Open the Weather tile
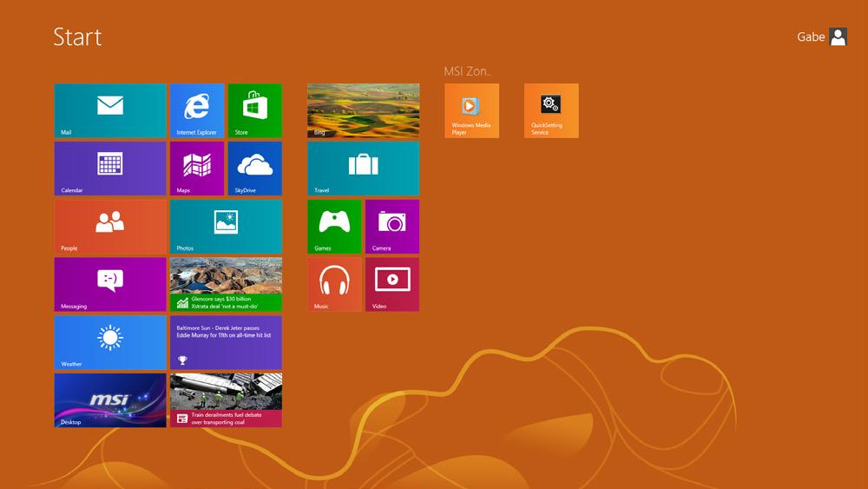 tap(110, 342)
